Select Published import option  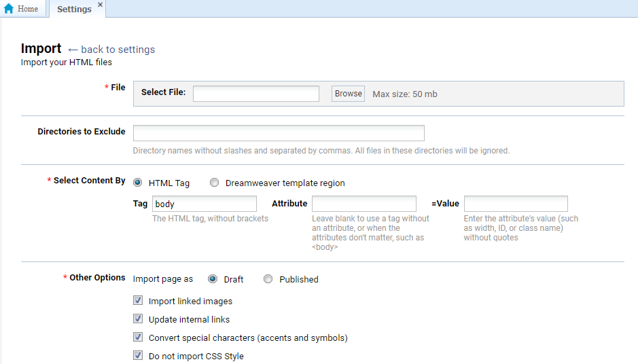tap(268, 279)
